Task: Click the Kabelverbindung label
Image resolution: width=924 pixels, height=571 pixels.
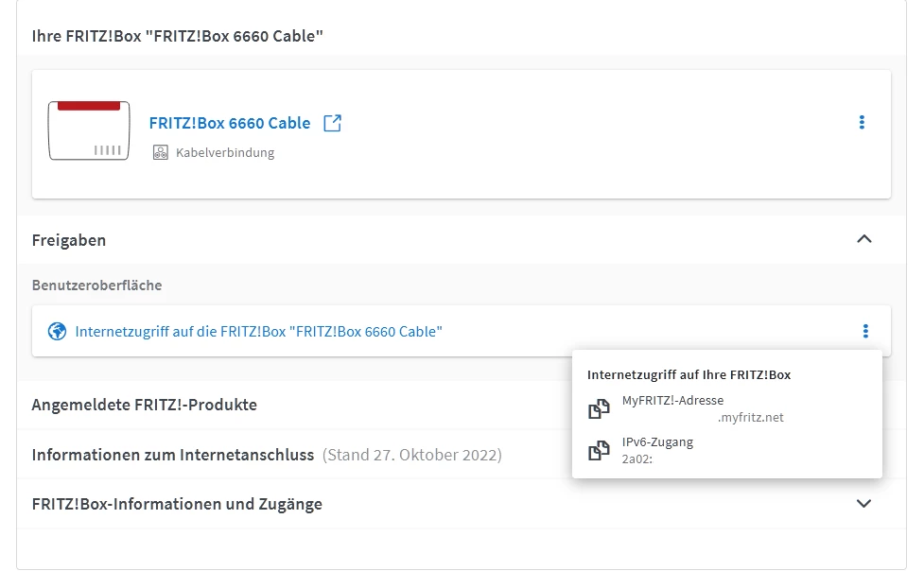Action: (225, 152)
